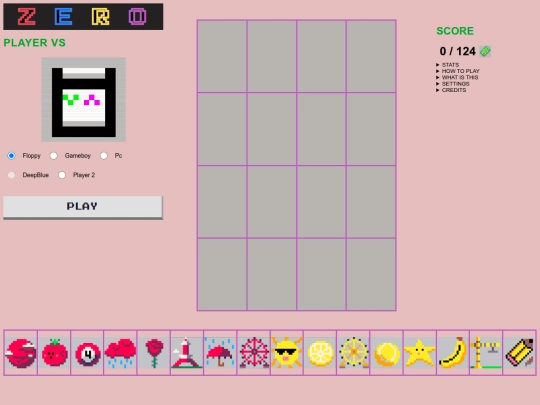Select Floppy as opponent

[x=11, y=156]
